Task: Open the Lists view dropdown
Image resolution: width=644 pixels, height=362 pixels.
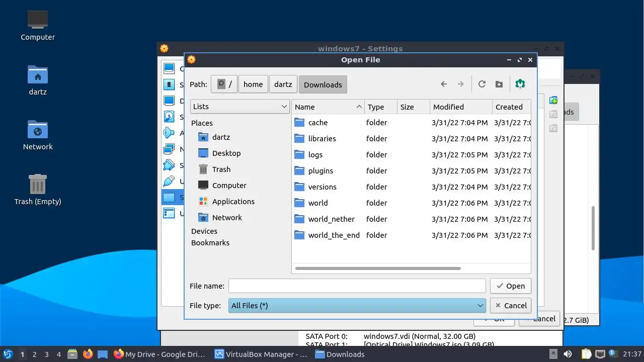Action: point(240,106)
